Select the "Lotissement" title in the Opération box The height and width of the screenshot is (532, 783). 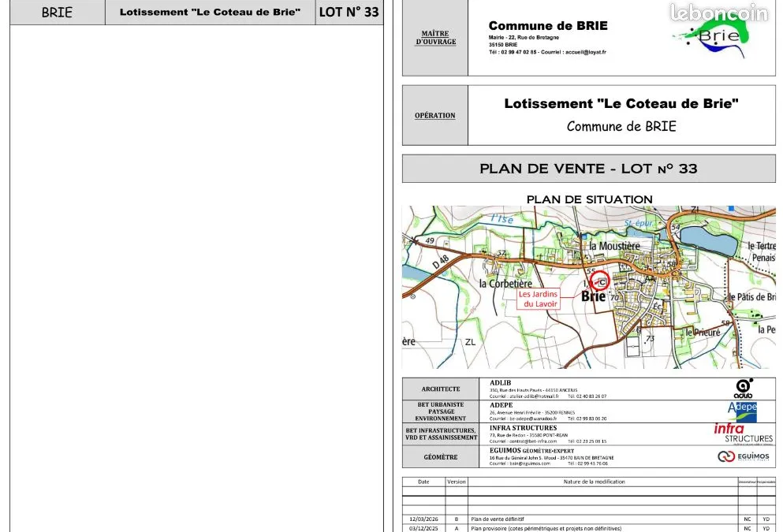pos(621,103)
